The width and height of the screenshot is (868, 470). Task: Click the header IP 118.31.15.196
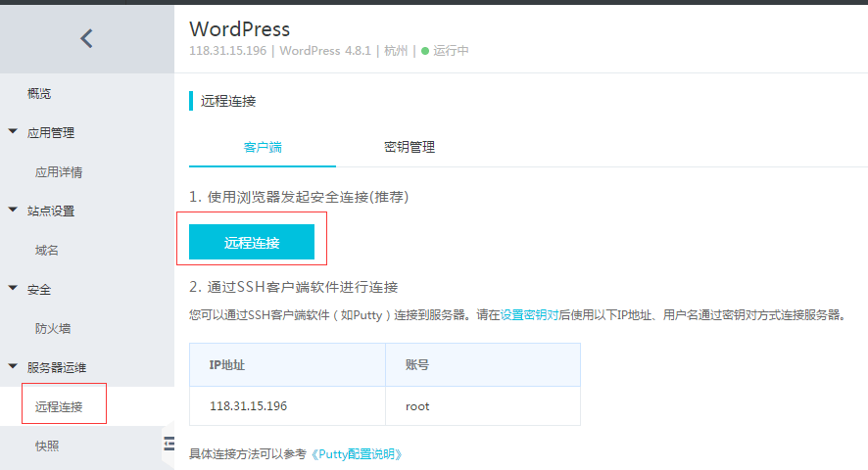point(227,51)
